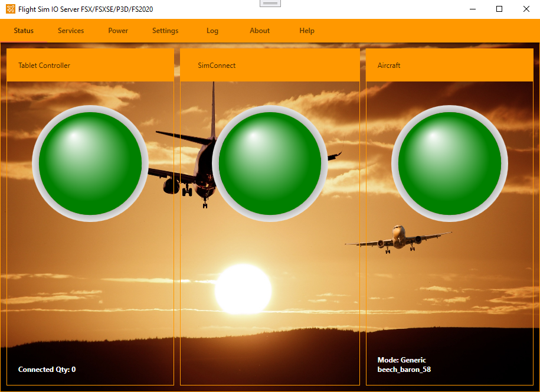
Task: View the Log tab
Action: point(212,31)
